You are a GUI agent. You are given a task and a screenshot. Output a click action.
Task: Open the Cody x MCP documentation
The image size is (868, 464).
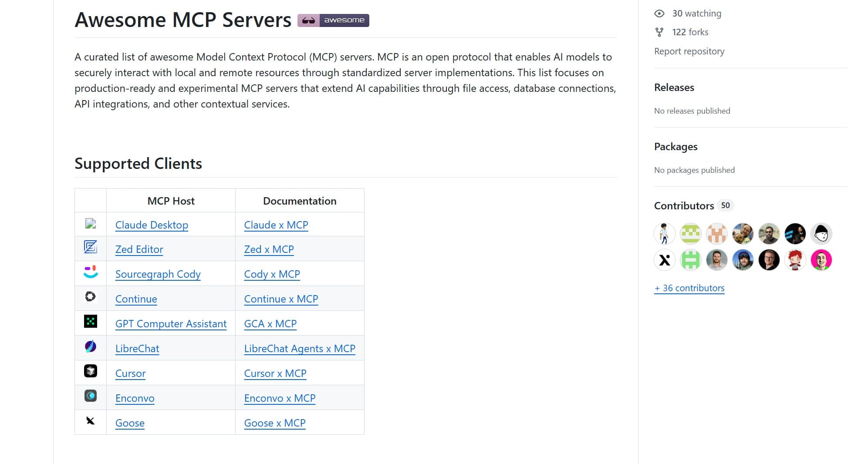[x=272, y=274]
